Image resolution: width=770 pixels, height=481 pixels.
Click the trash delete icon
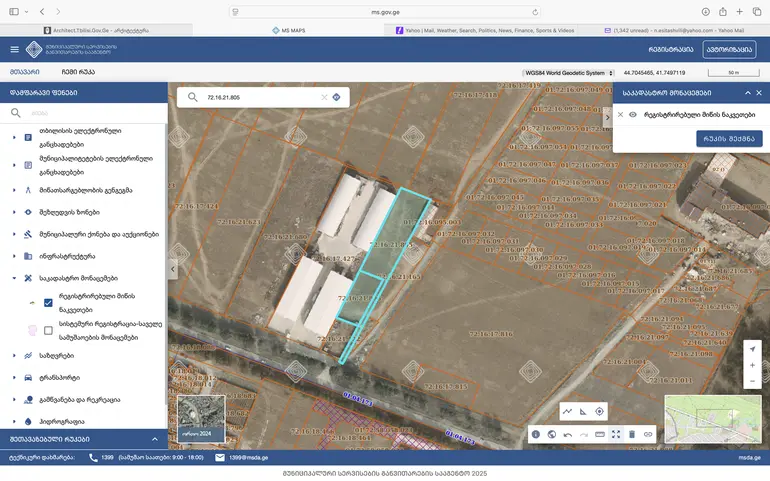pyautogui.click(x=631, y=434)
